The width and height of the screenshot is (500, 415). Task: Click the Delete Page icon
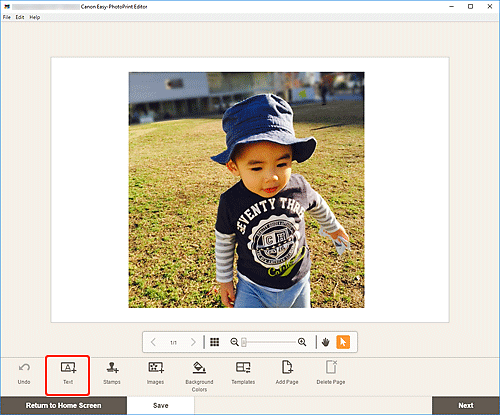[x=331, y=367]
